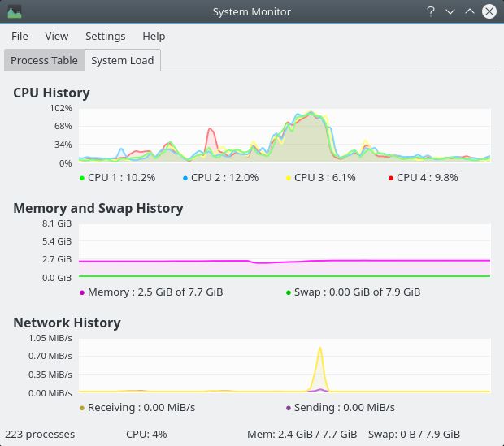Click the yellow CPU 3 legend dot

click(289, 178)
